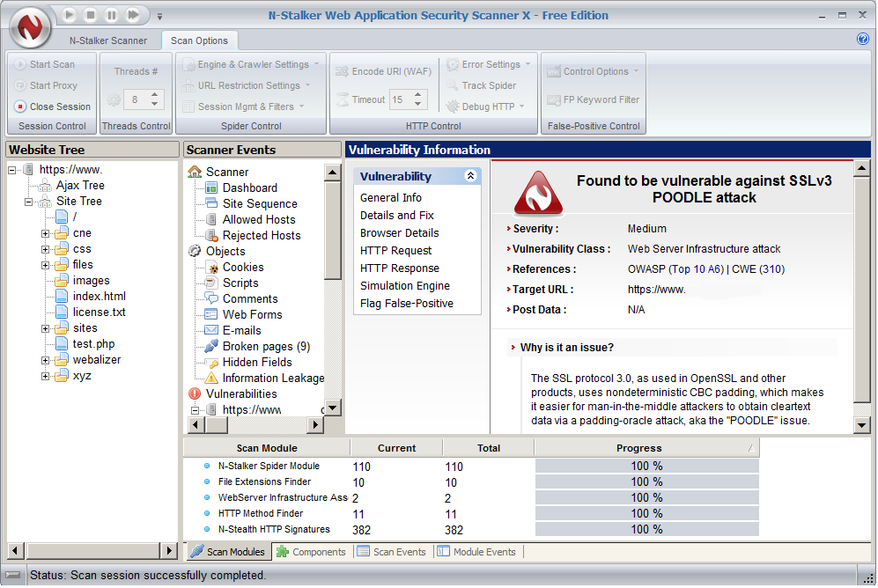Screen dimensions: 878x588
Task: Click the Vulnerabilities red alert icon
Action: click(x=195, y=393)
